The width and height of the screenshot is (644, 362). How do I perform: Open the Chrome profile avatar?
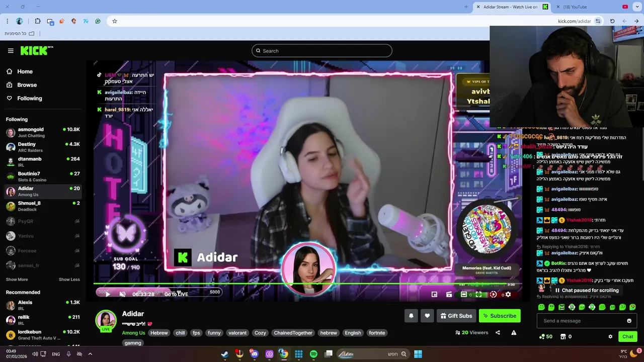[x=20, y=21]
